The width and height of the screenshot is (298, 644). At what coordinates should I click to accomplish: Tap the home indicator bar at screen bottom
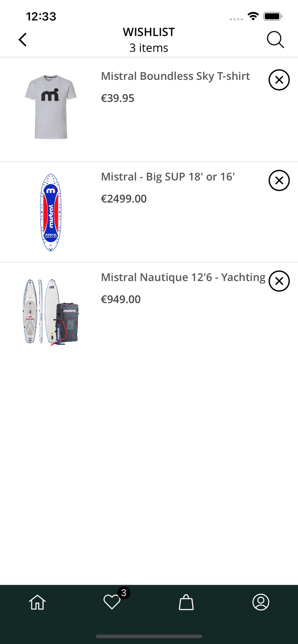point(149,636)
